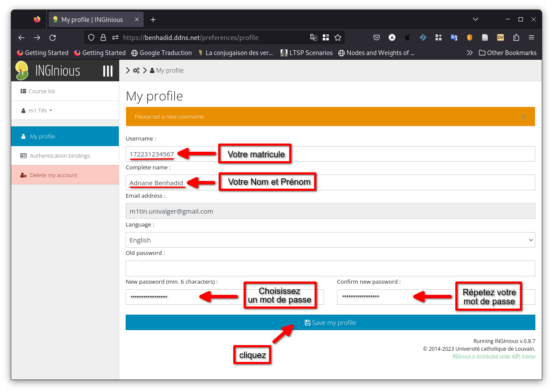Bookmark this page with the star icon
Image resolution: width=553 pixels, height=392 pixels.
[338, 38]
